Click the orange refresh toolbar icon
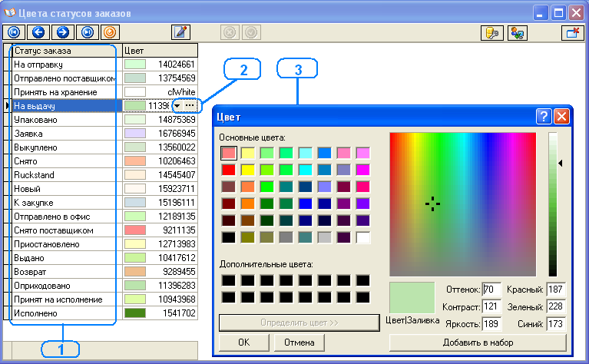589x364 pixels. pos(111,32)
